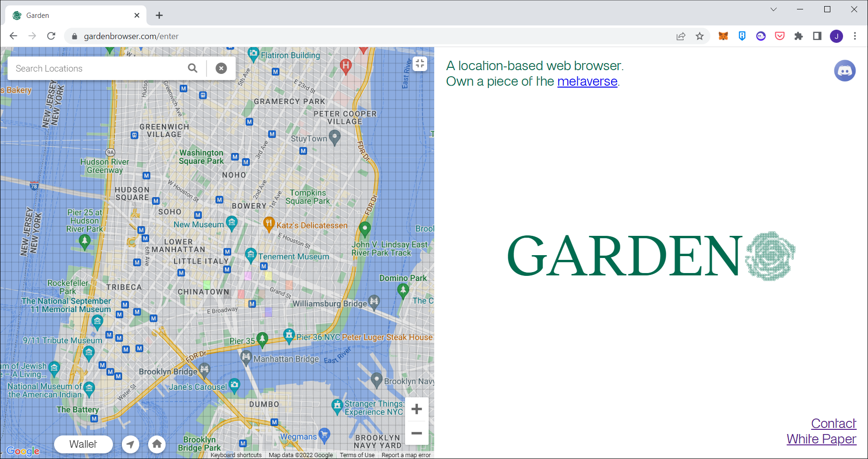The width and height of the screenshot is (868, 459).
Task: Click the Search Locations input field
Action: click(99, 68)
